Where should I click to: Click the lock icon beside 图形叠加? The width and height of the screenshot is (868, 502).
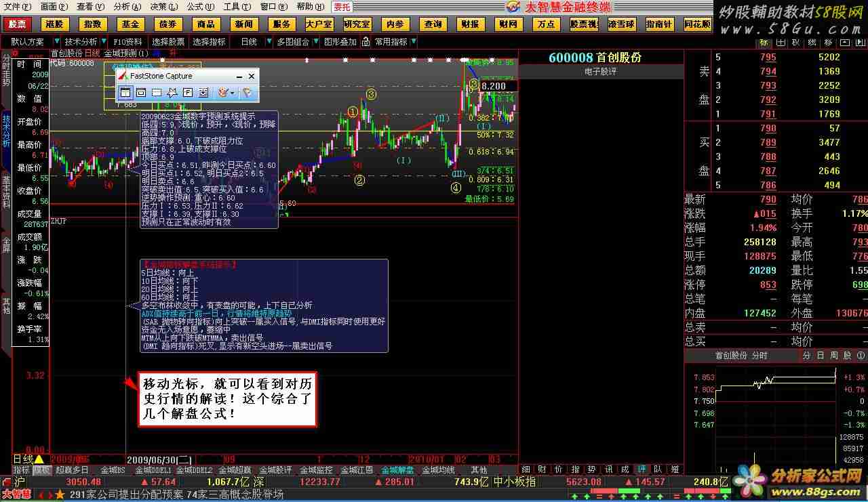pos(367,41)
